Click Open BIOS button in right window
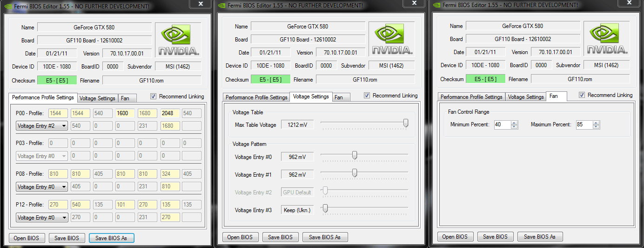Screen dimensions: 644x248 [456, 236]
